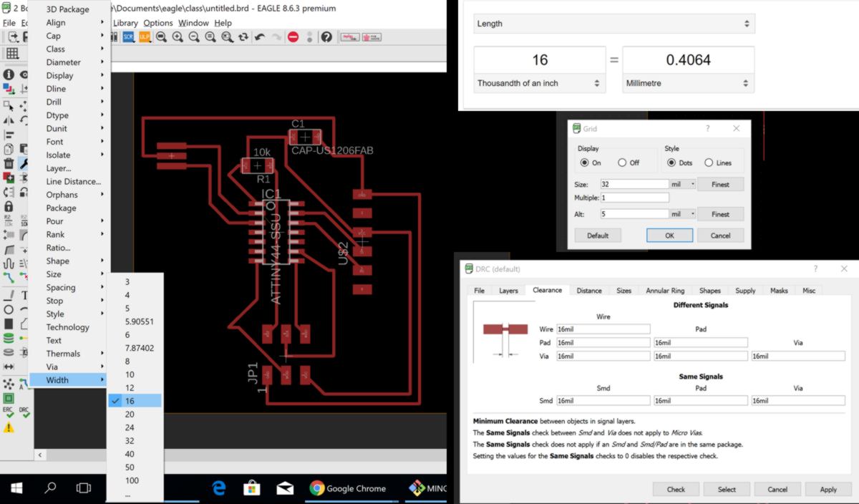Click the Info tool icon
Screen dimensions: 859x504
tap(9, 74)
